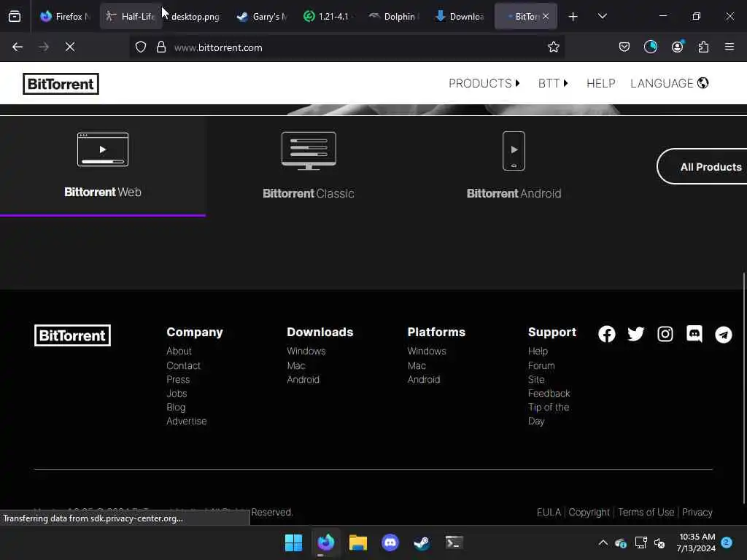Switch to the 1.21-4.1 tab
This screenshot has width=747, height=560.
click(x=328, y=16)
